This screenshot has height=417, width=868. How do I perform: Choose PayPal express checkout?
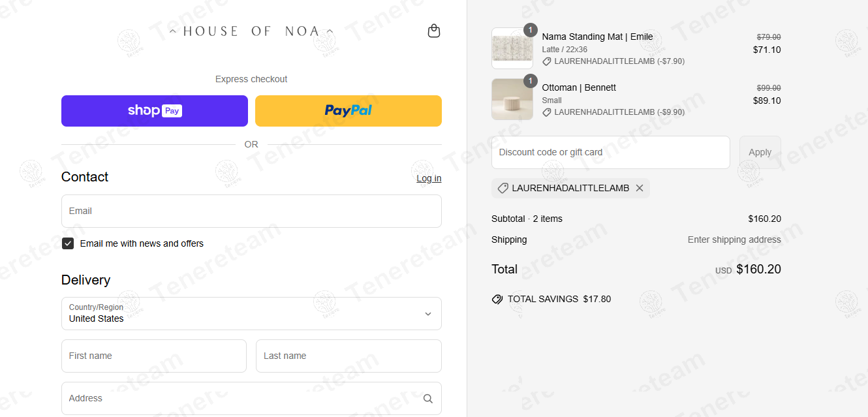pos(349,111)
